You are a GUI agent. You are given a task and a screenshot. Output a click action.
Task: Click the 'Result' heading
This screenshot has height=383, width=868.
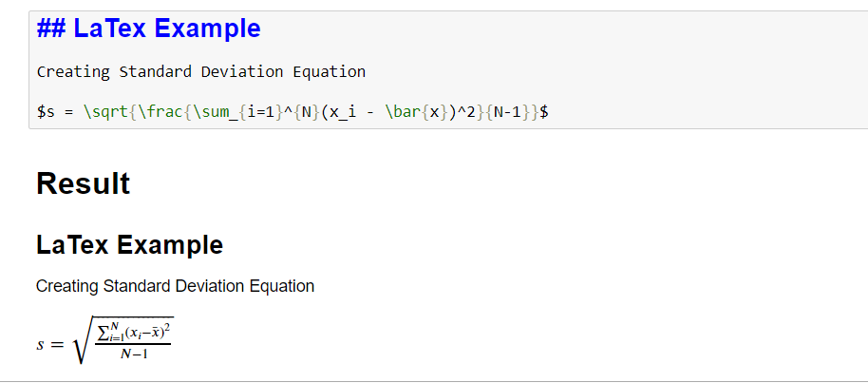(83, 183)
